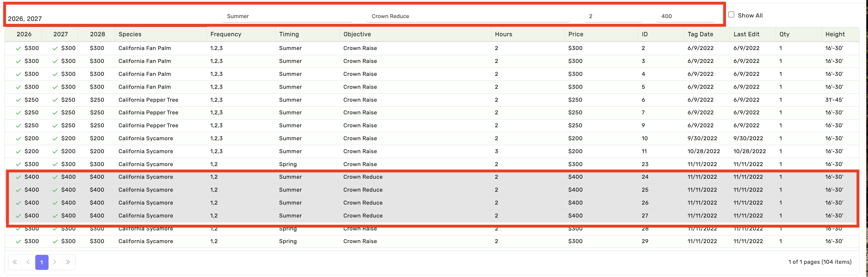Open the 2026, 2027 years selector
Viewport: 868px width, 277px height.
[x=111, y=18]
